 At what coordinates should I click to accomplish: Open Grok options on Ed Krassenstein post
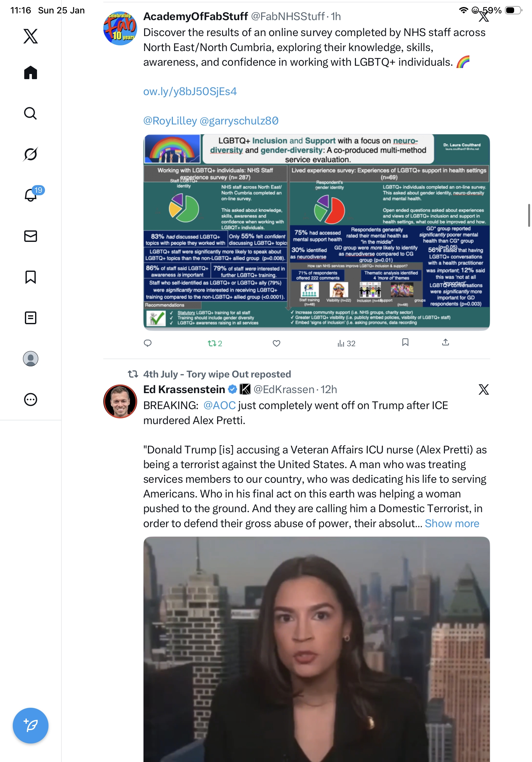(x=484, y=389)
